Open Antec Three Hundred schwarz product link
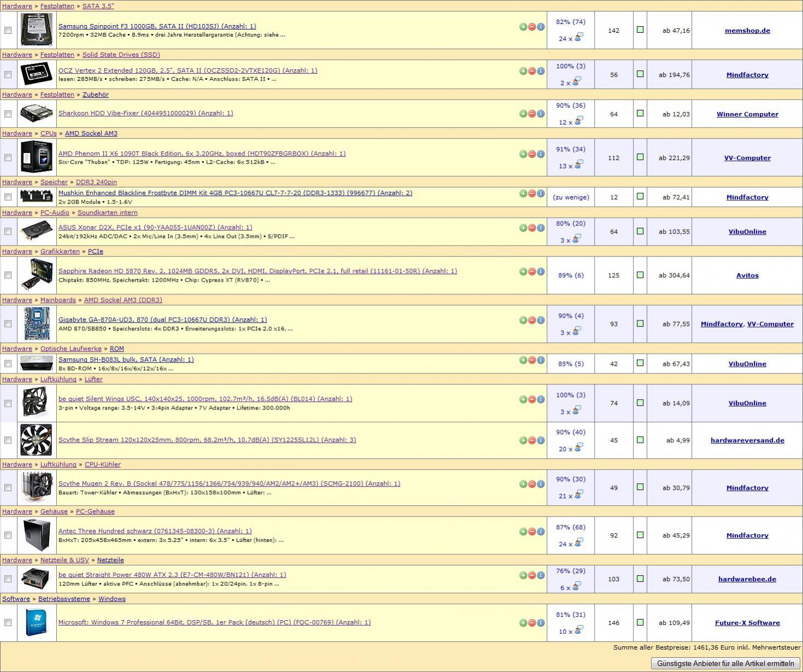This screenshot has height=672, width=803. point(155,531)
